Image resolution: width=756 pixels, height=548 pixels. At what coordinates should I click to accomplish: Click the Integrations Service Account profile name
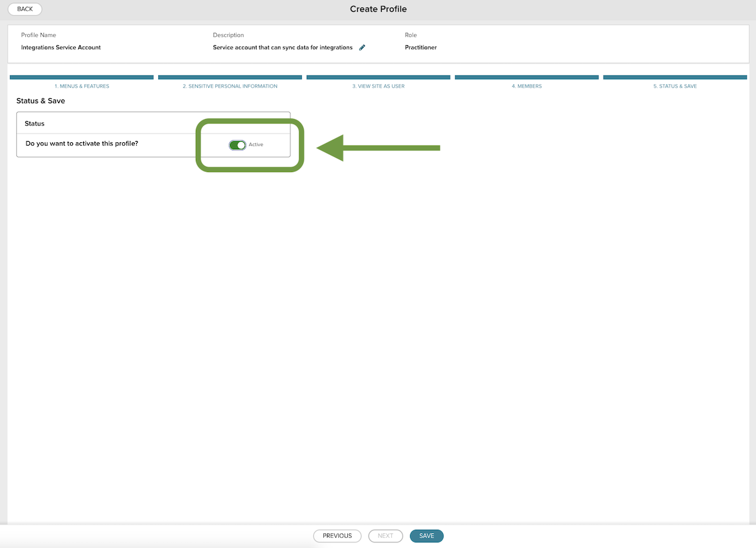(x=61, y=47)
